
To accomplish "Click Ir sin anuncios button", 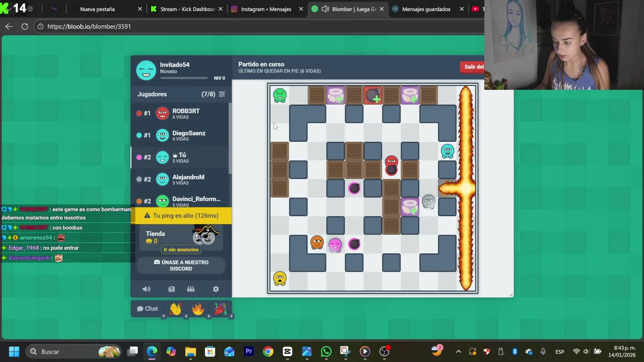I will coord(181,249).
